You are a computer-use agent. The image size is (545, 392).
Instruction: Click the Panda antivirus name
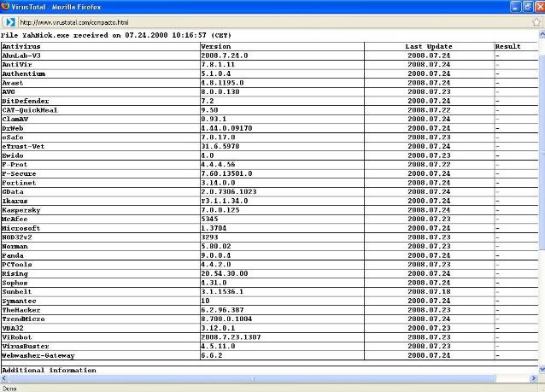click(13, 255)
